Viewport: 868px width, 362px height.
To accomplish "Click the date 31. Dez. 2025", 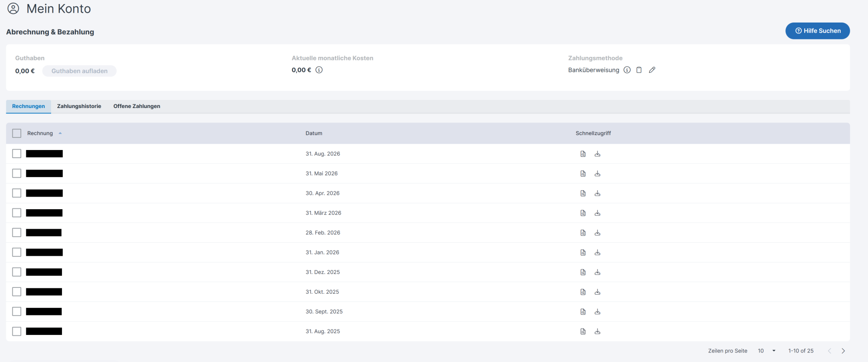I will click(x=323, y=272).
